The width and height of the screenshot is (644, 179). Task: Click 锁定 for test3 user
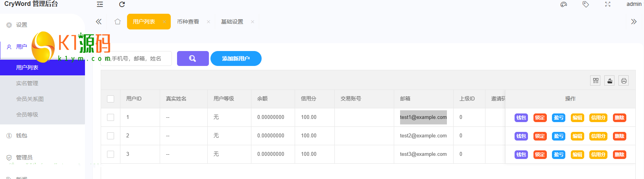point(540,155)
